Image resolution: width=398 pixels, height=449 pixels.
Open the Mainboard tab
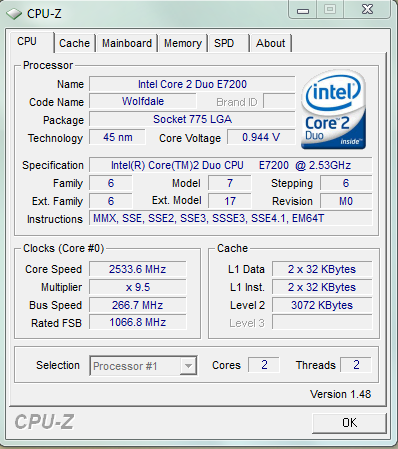click(127, 43)
